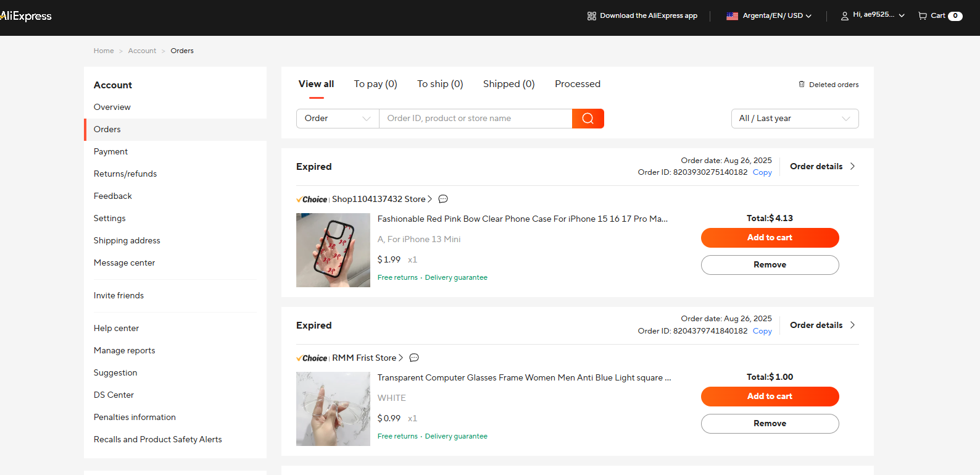Add the phone case to cart
The height and width of the screenshot is (475, 980).
[770, 238]
